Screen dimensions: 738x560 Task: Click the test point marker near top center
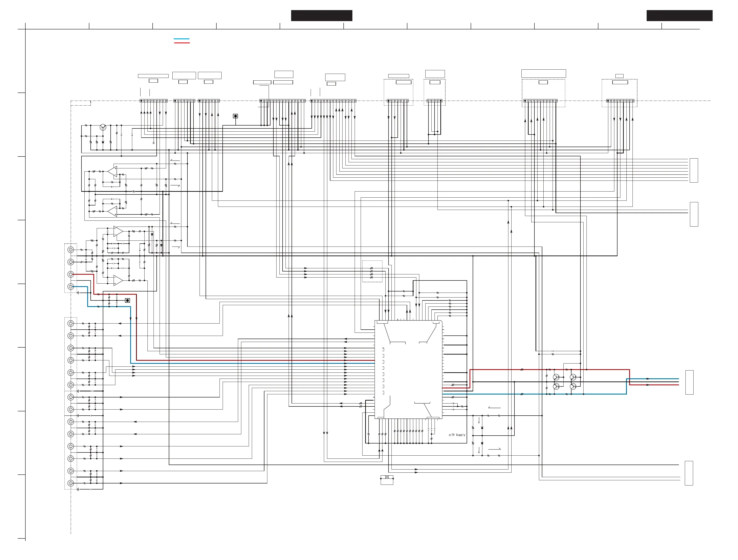(235, 116)
